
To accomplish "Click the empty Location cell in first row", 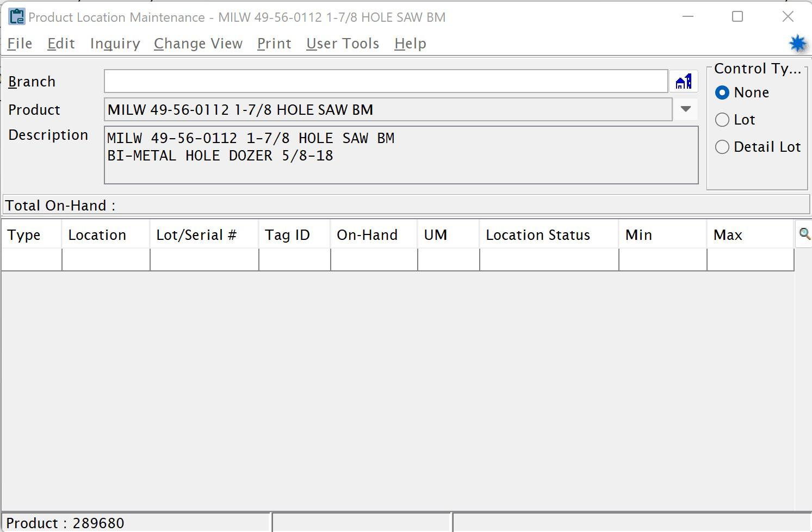I will (106, 259).
